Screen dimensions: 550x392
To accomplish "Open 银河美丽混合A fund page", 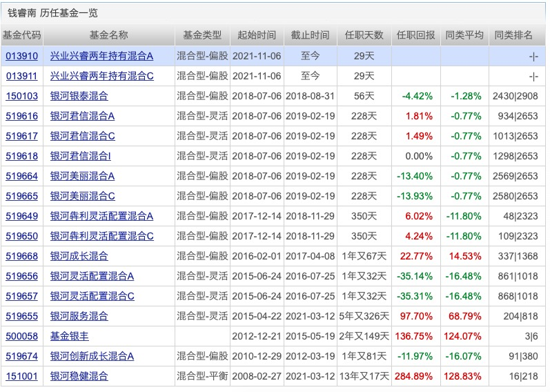I will [82, 176].
